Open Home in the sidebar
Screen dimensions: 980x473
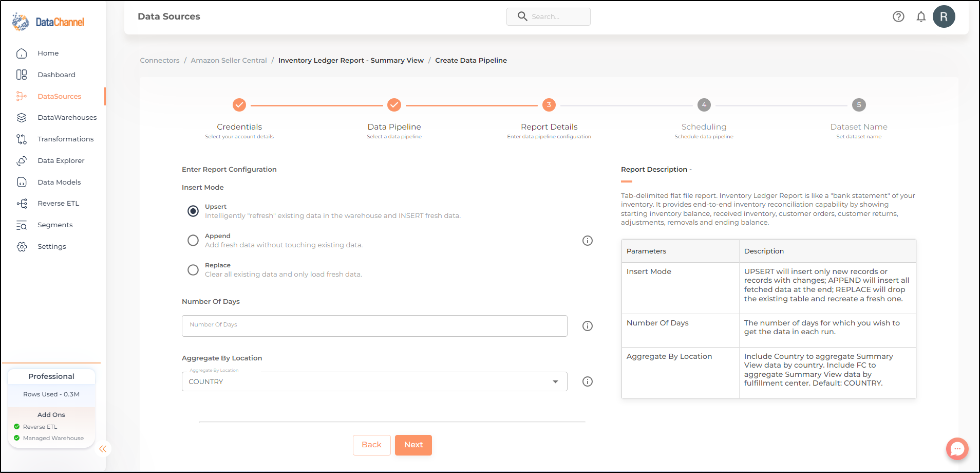coord(48,53)
